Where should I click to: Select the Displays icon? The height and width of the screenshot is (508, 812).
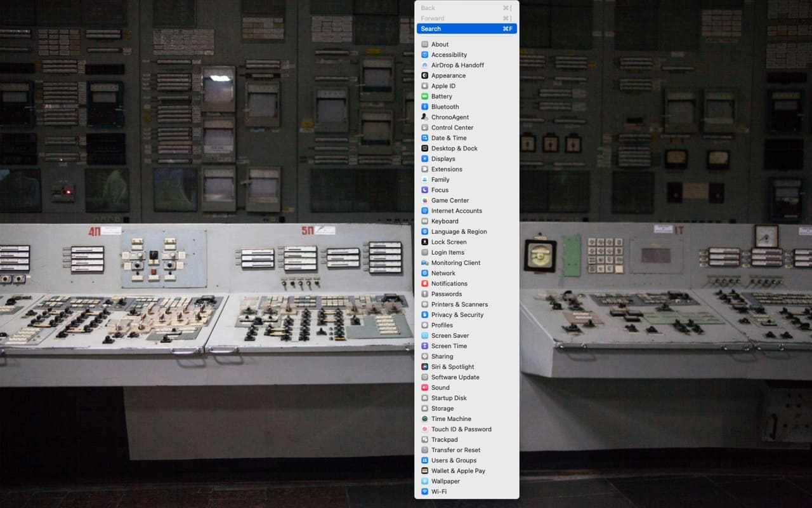click(x=424, y=159)
